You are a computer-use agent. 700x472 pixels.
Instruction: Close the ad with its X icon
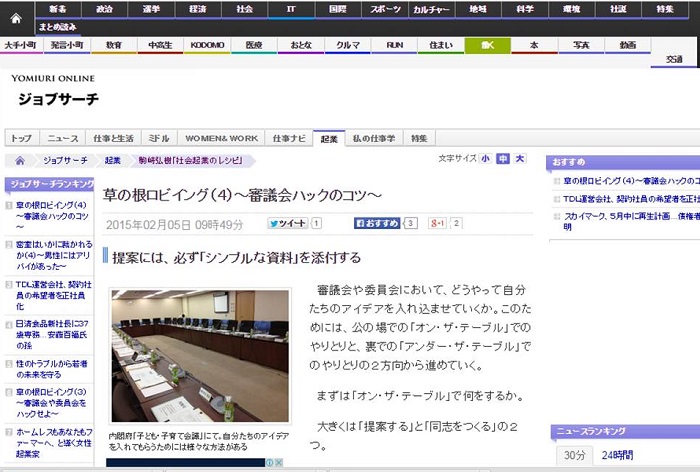279,463
